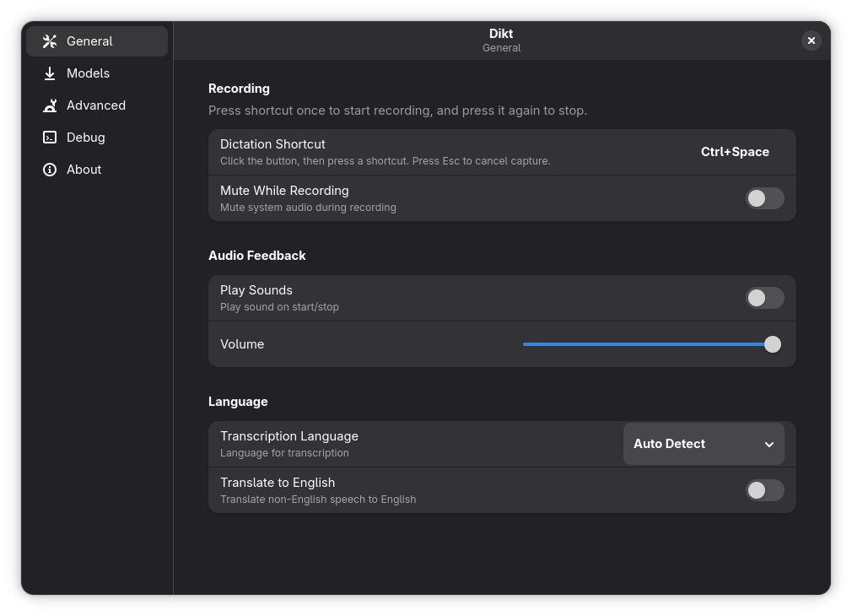Viewport: 852px width, 616px height.
Task: Open the Advanced settings page label
Action: tap(96, 105)
